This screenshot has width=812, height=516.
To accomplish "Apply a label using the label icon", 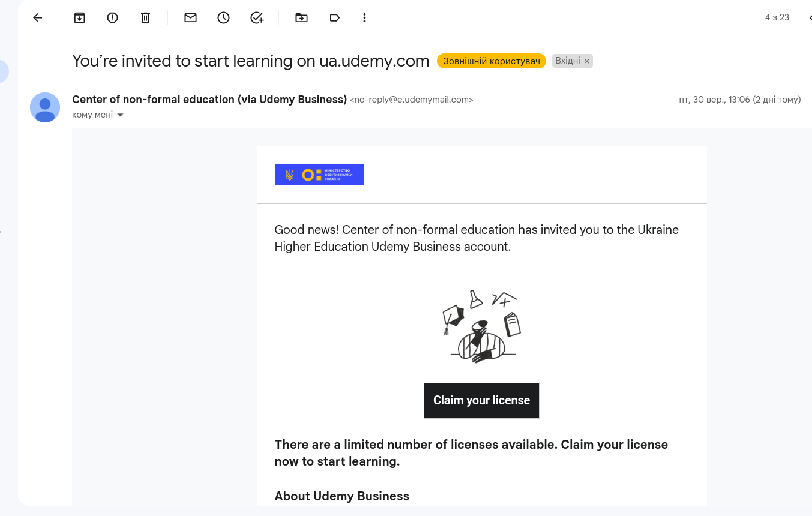I will (x=334, y=17).
